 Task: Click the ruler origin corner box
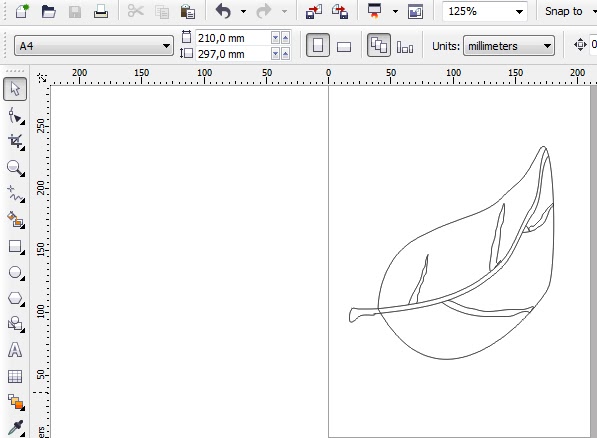point(42,78)
